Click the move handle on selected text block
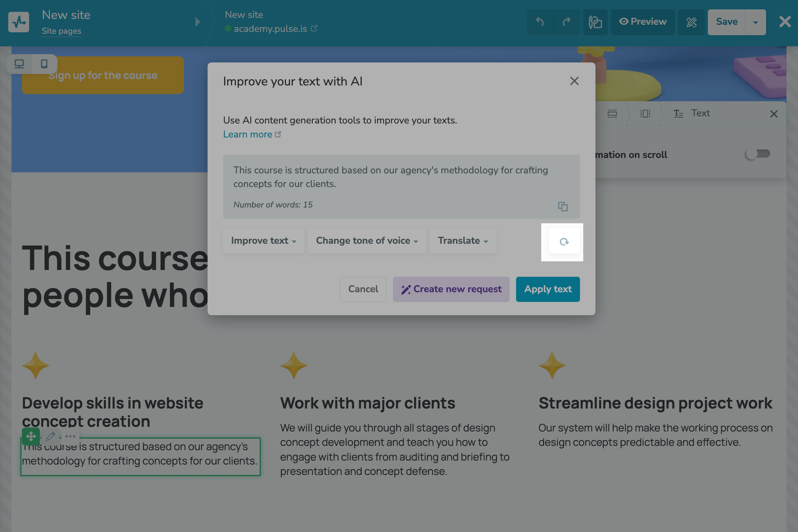This screenshot has height=532, width=798. [x=31, y=437]
